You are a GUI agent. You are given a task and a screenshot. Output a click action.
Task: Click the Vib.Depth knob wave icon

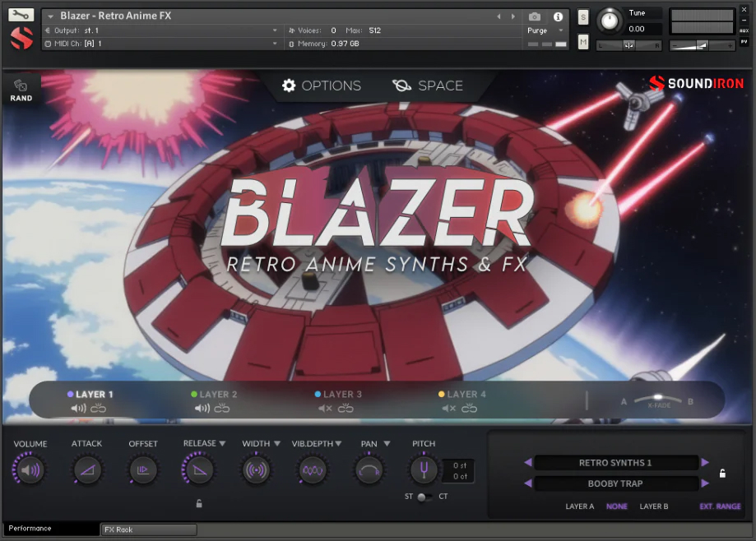(x=313, y=469)
